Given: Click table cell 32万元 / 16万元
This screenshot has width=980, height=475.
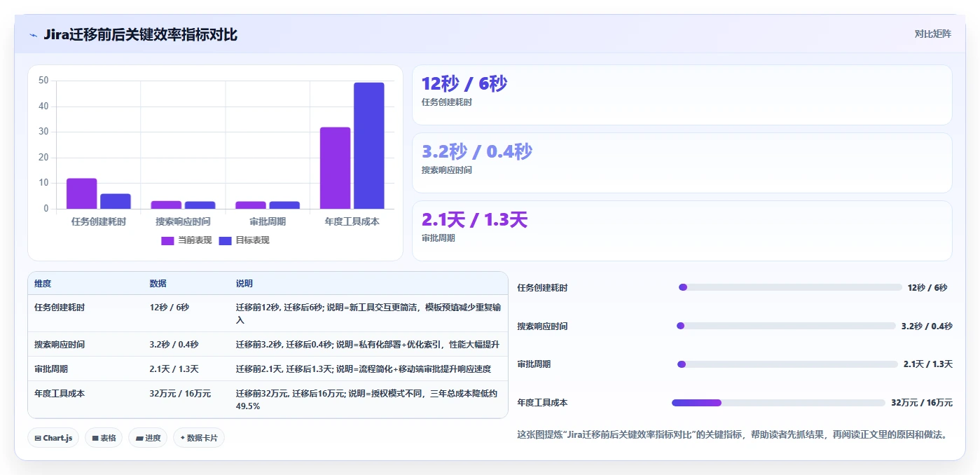Looking at the screenshot, I should pyautogui.click(x=180, y=394).
